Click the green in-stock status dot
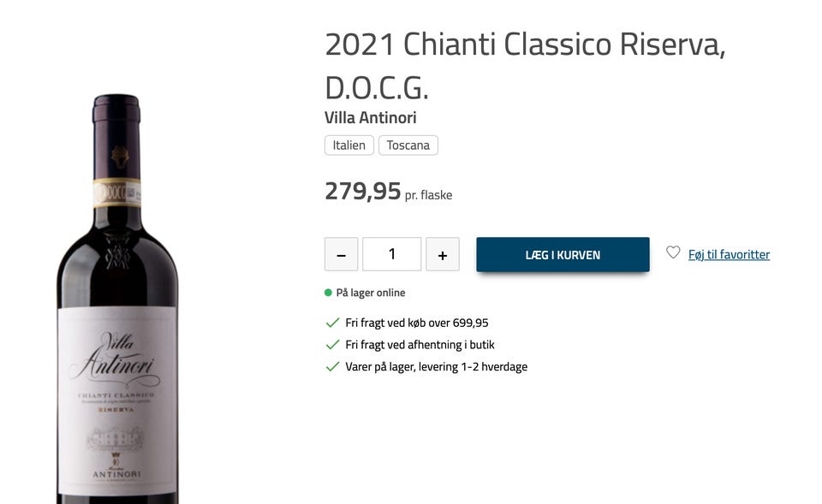 coord(328,293)
